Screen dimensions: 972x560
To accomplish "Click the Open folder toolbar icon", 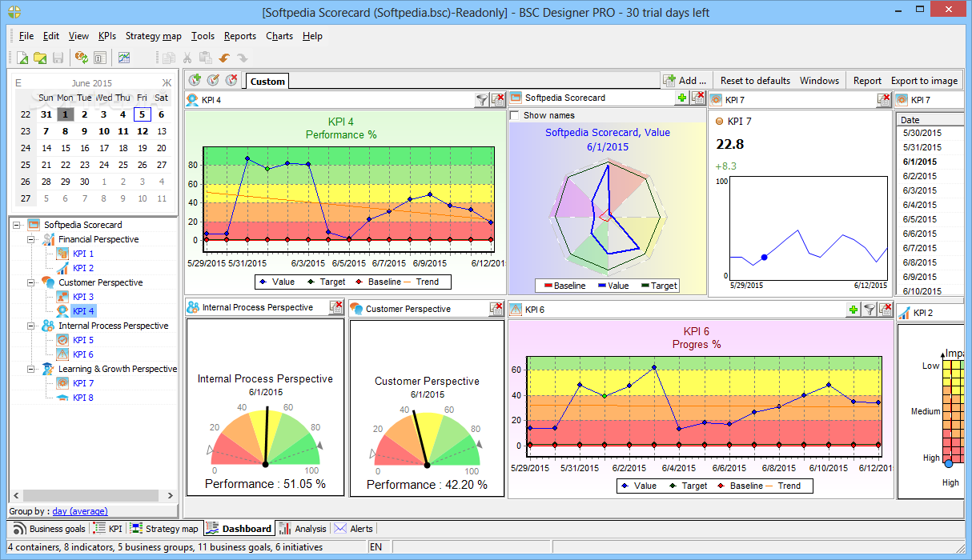I will (40, 58).
